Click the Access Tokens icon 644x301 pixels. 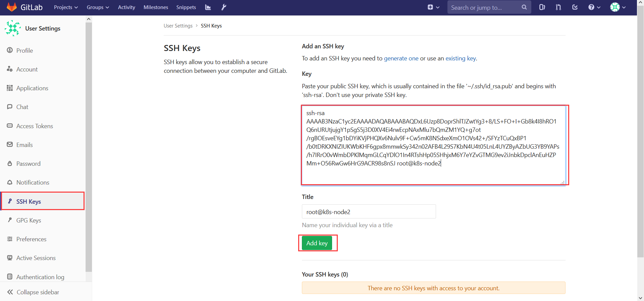click(10, 126)
